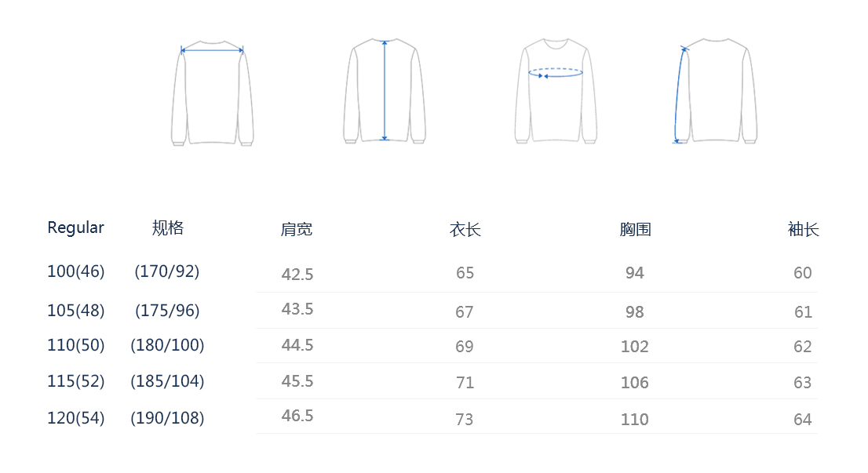The width and height of the screenshot is (868, 473).
Task: Click the Regular column header
Action: point(75,227)
